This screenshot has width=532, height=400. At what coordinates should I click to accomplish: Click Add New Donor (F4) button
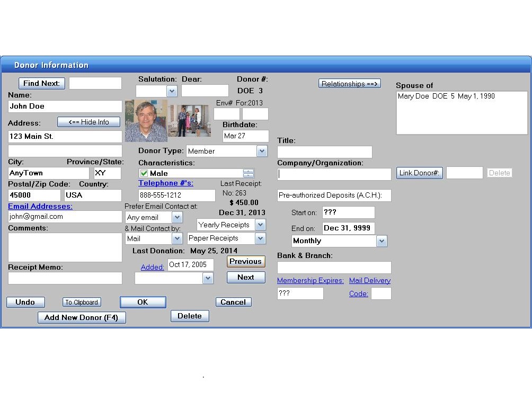82,317
